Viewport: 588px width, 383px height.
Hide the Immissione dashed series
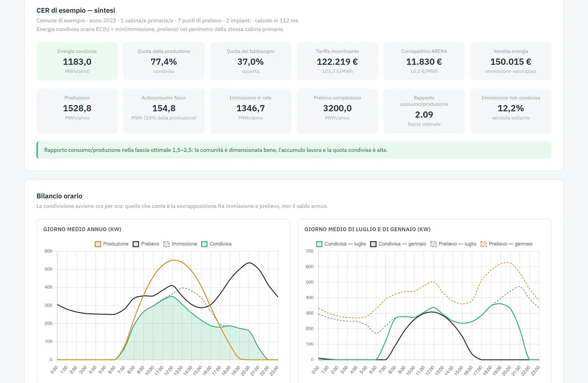pos(180,244)
